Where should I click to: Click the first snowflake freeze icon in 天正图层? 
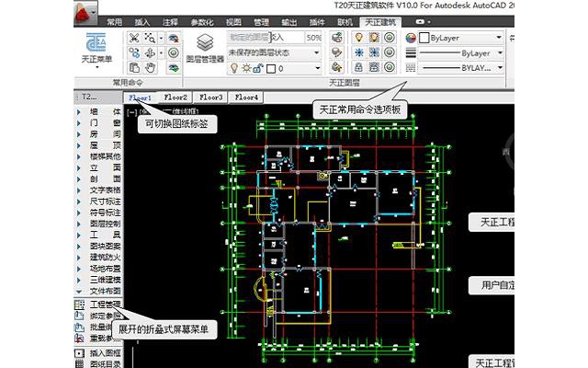(359, 52)
